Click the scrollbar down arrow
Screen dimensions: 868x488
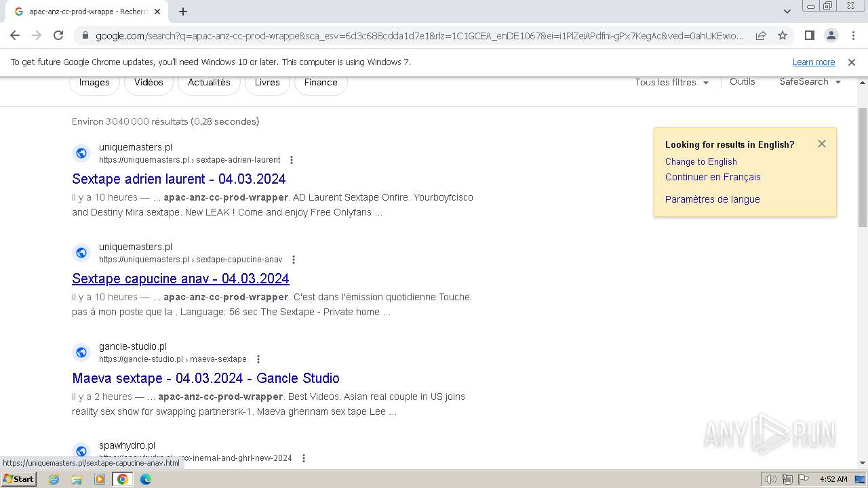(863, 463)
